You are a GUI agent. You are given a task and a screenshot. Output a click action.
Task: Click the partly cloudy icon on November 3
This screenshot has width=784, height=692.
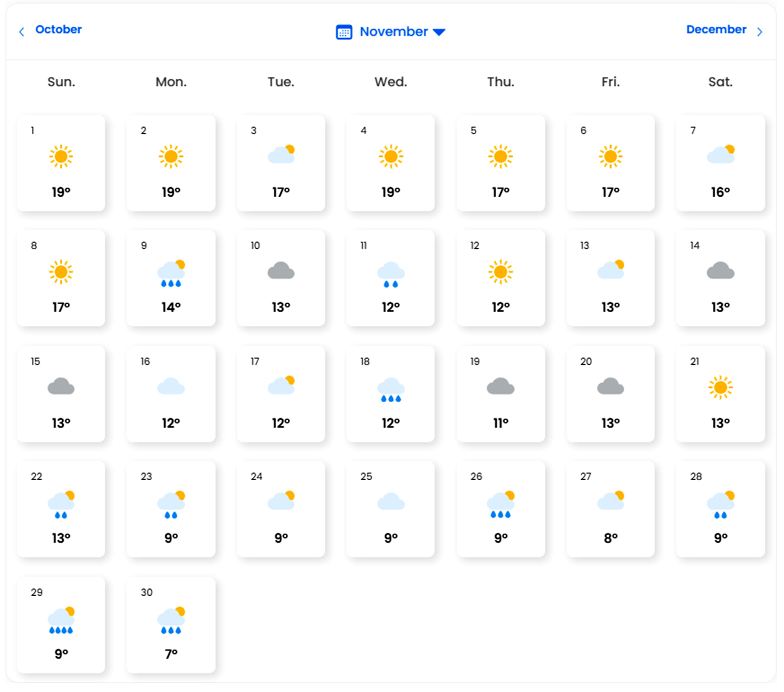[281, 154]
